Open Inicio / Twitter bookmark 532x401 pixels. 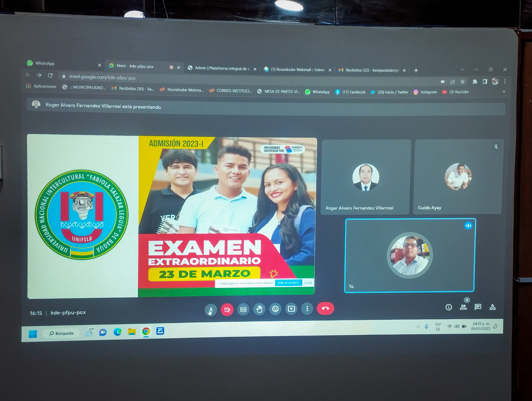coord(389,92)
